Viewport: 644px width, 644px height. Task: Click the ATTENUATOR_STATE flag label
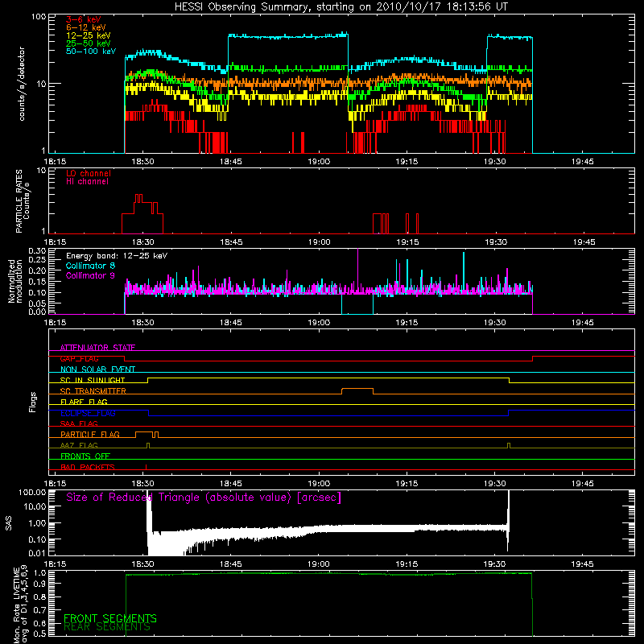tap(97, 348)
